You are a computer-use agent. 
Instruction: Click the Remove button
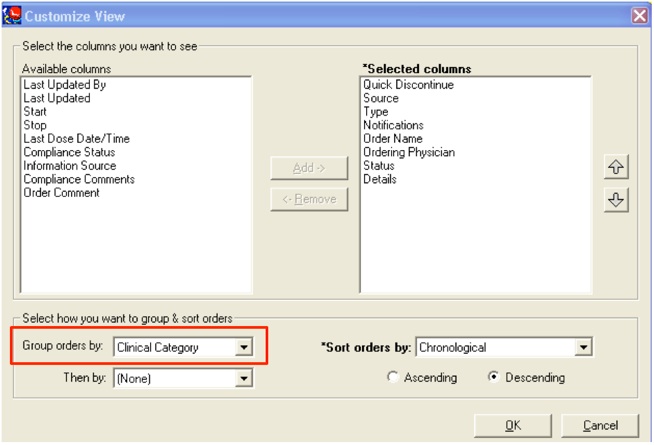coord(308,199)
